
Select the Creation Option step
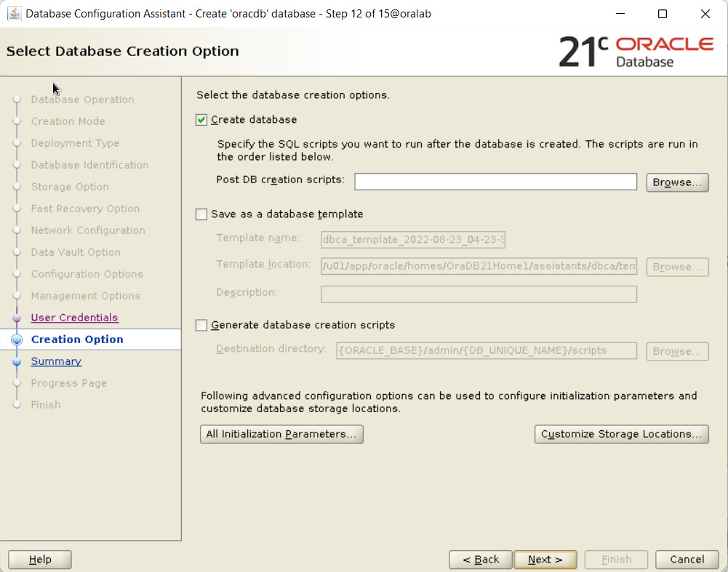(77, 339)
